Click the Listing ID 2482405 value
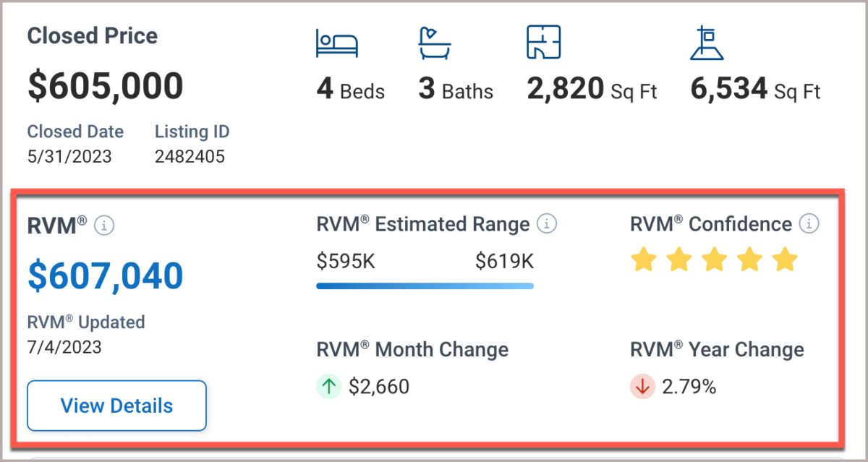Viewport: 868px width, 462px height. [190, 156]
